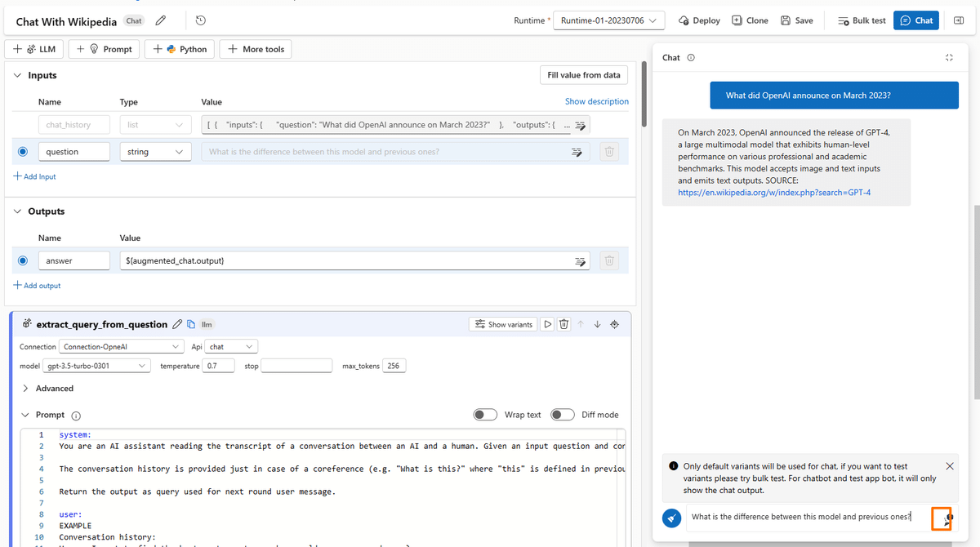The width and height of the screenshot is (980, 547).
Task: Enable the Wrap text toggle
Action: 484,415
